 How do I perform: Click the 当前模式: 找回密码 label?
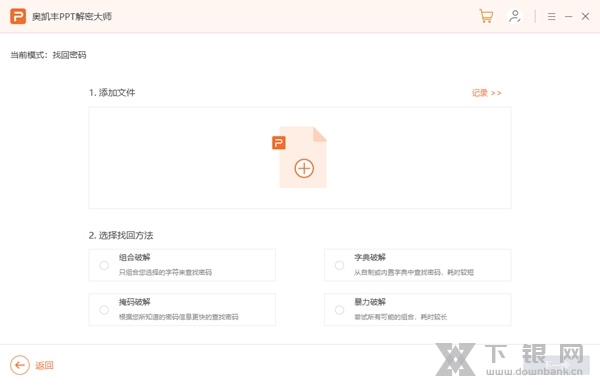pyautogui.click(x=48, y=55)
